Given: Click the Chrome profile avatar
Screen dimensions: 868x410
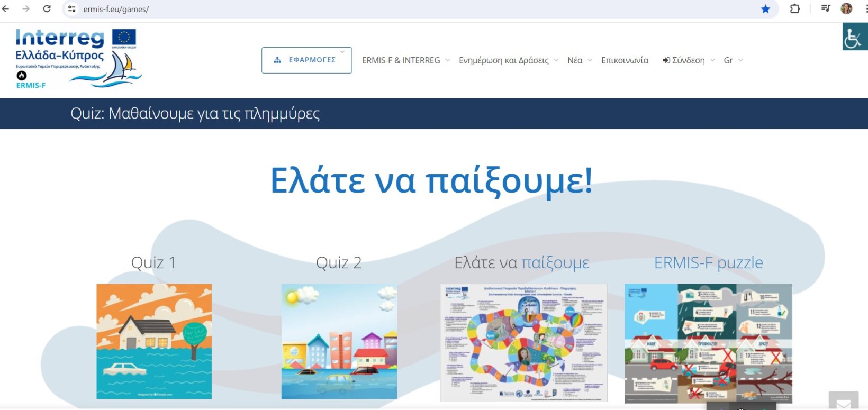Looking at the screenshot, I should coord(846,9).
